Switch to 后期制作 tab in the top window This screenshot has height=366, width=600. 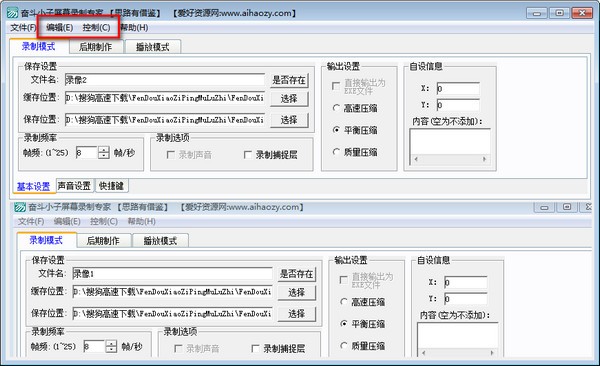click(x=96, y=47)
